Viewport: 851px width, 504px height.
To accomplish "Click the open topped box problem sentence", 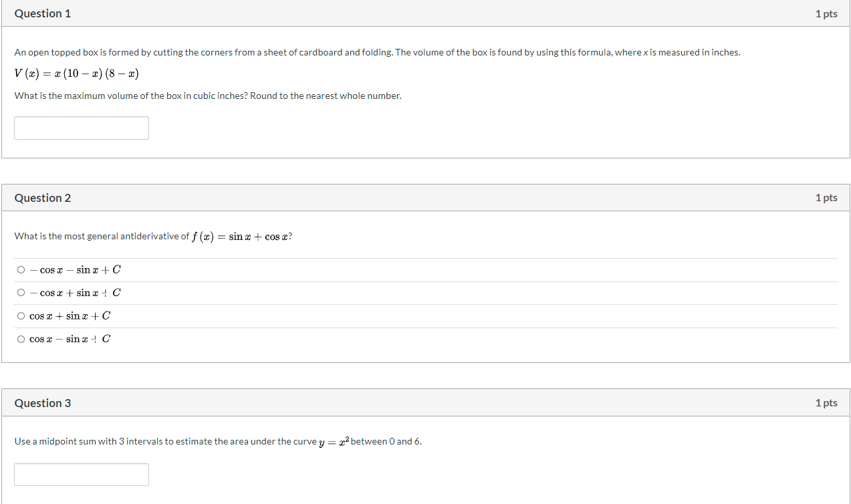I will tap(377, 52).
